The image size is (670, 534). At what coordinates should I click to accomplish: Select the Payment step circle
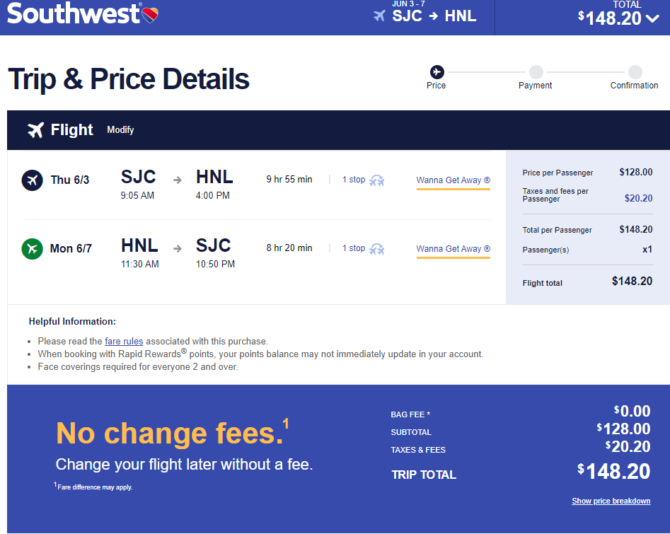point(536,72)
